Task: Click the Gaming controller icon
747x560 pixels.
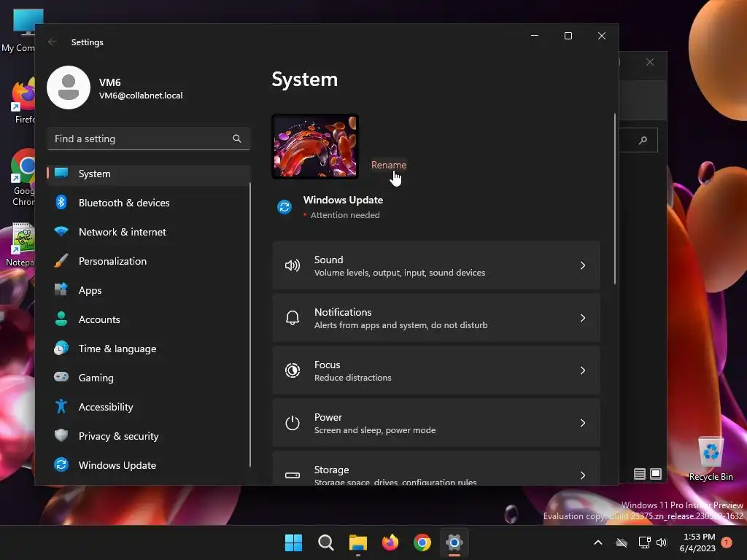Action: [61, 377]
